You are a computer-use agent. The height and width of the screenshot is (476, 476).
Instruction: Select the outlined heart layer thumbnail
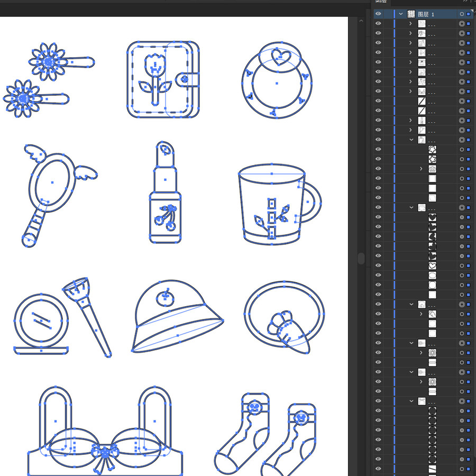[x=432, y=266]
